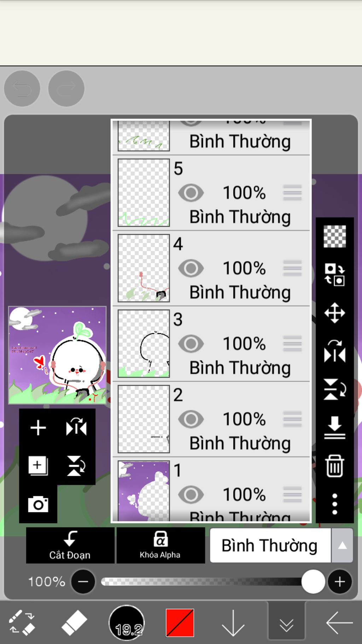
Task: Tap the camera icon to import photo
Action: click(x=38, y=504)
